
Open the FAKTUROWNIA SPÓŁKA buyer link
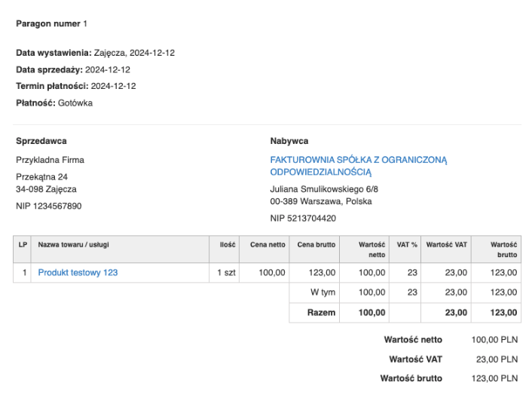359,166
